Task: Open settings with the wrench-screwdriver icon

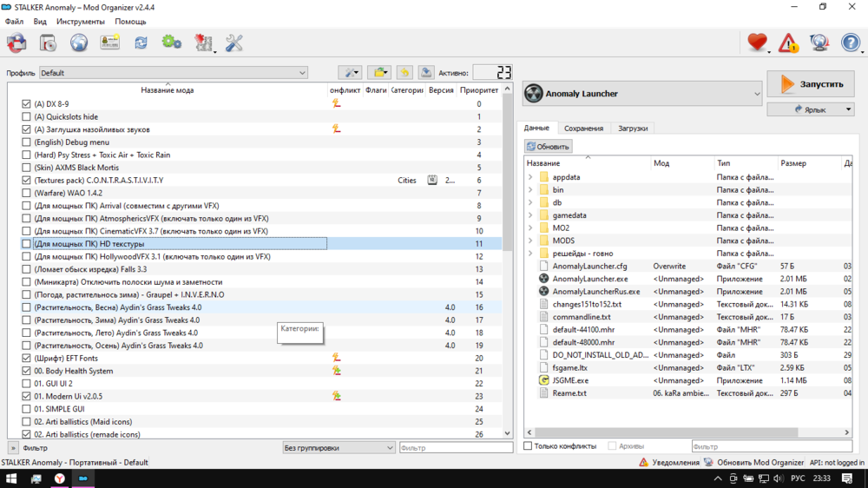Action: [x=234, y=42]
